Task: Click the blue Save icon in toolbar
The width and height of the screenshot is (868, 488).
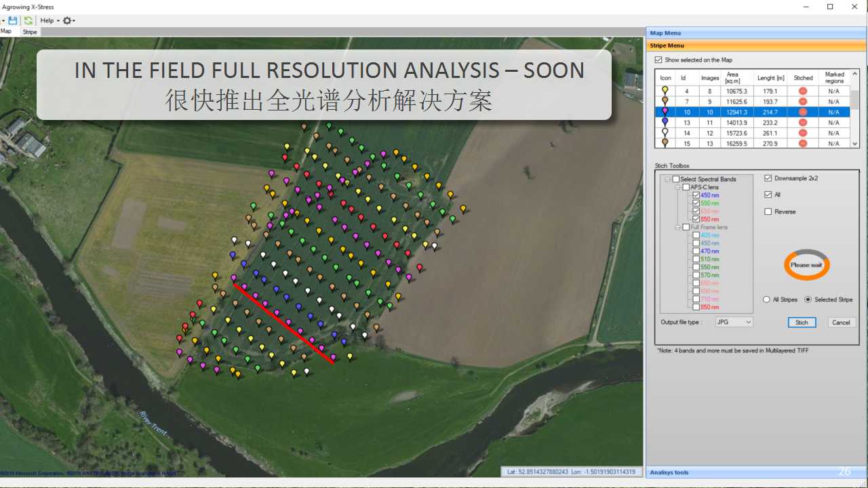Action: click(x=13, y=20)
